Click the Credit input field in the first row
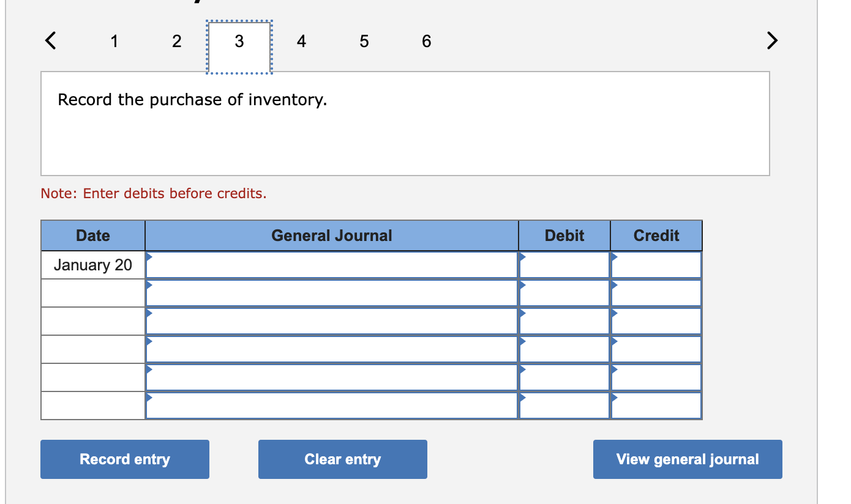 click(658, 264)
